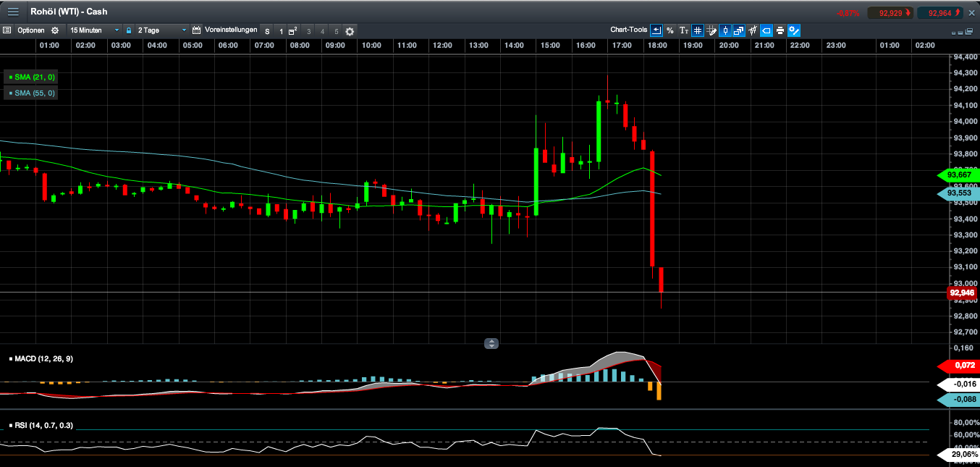Select preset 1
This screenshot has width=980, height=467.
(x=281, y=31)
